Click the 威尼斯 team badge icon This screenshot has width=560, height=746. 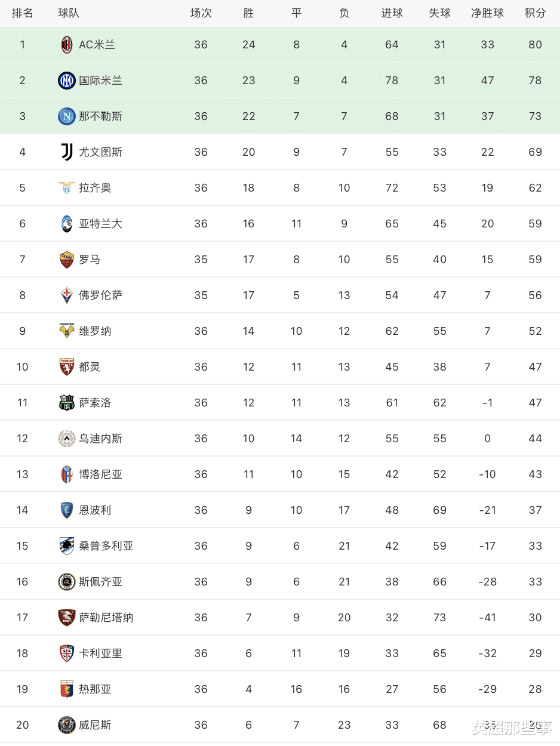[x=67, y=725]
